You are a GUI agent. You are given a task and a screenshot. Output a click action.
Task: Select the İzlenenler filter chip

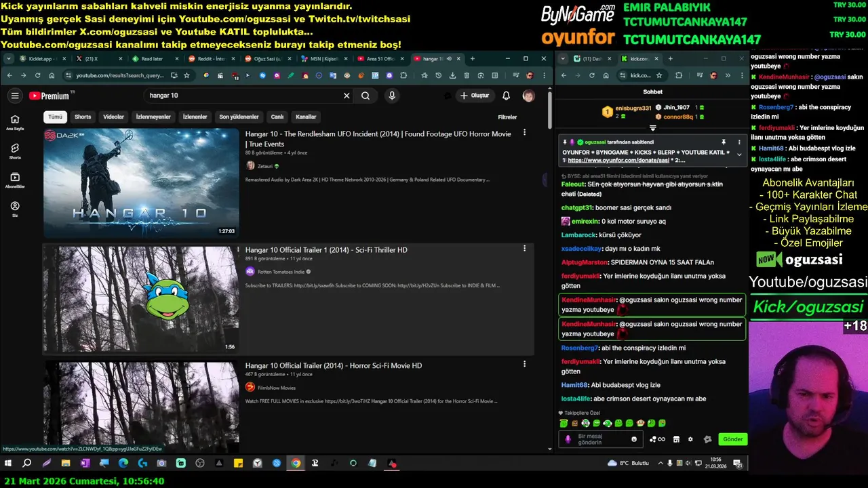(195, 117)
